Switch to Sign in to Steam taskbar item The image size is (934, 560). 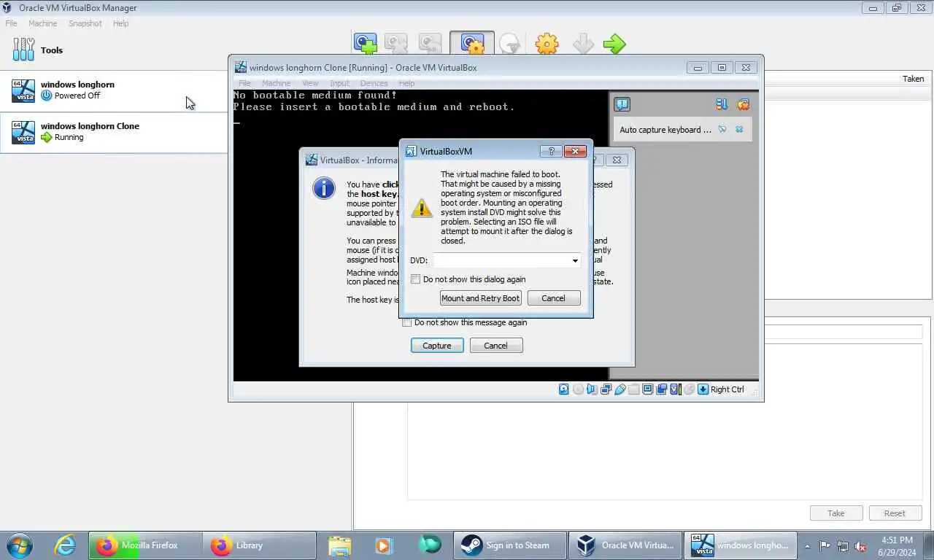pyautogui.click(x=510, y=545)
